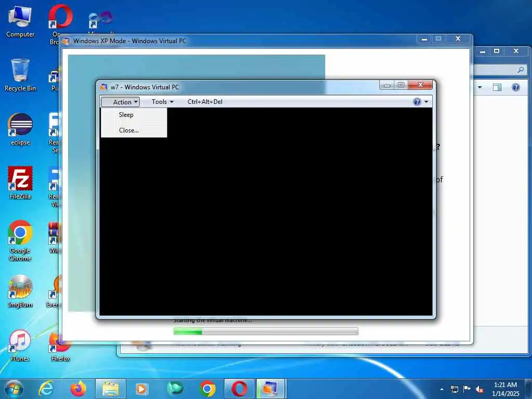Open Internet Explorer from taskbar
This screenshot has width=532, height=399.
[x=46, y=389]
